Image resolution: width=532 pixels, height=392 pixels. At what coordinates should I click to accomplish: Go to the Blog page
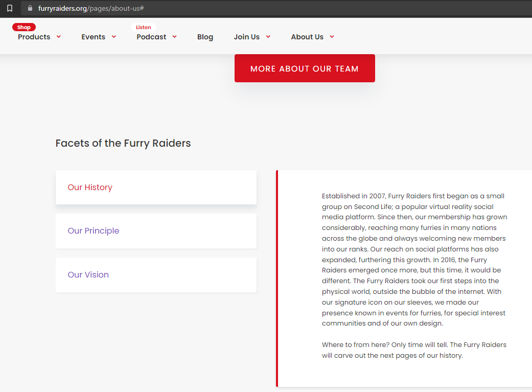205,37
